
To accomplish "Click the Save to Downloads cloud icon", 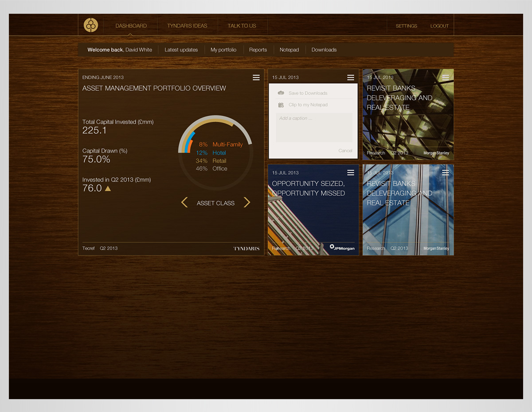I will click(281, 93).
